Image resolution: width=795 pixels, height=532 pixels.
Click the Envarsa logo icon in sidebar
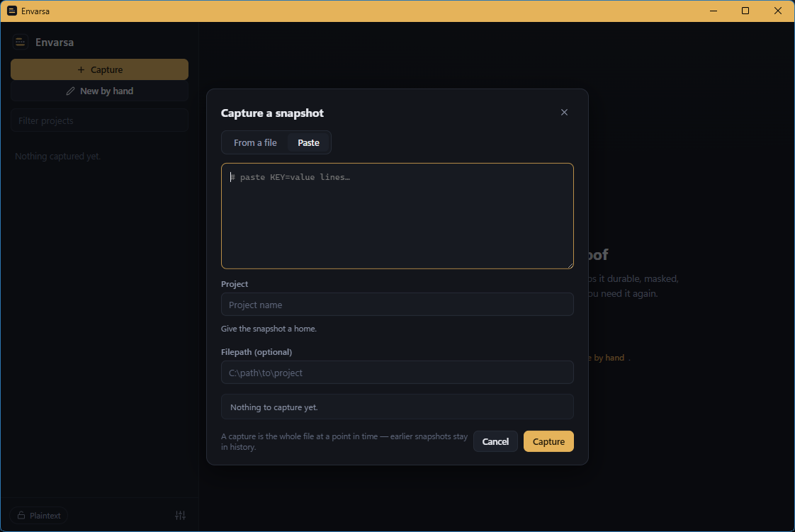pyautogui.click(x=21, y=42)
